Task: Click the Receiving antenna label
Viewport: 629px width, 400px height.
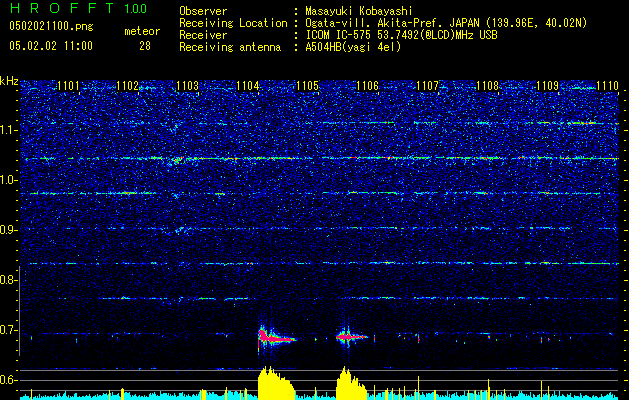Action: [230, 47]
